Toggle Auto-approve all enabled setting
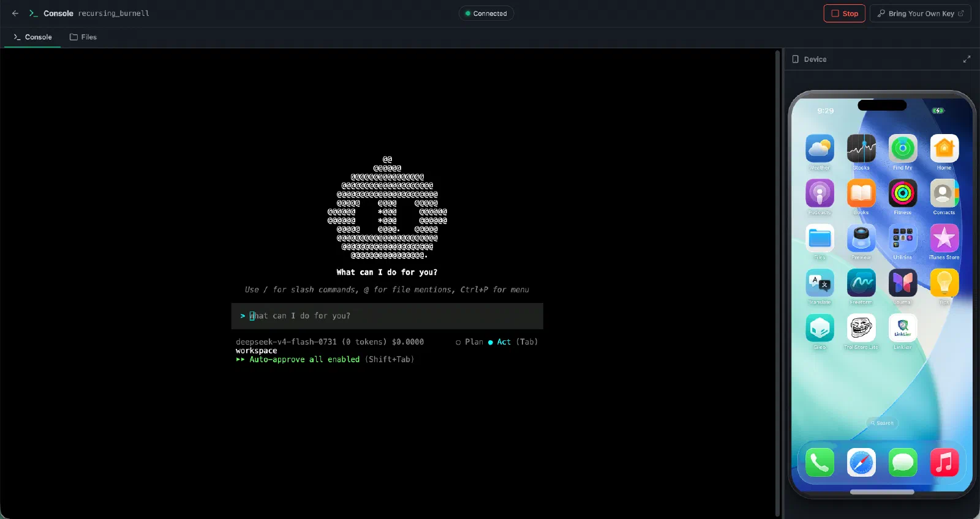The width and height of the screenshot is (980, 519). coord(325,359)
